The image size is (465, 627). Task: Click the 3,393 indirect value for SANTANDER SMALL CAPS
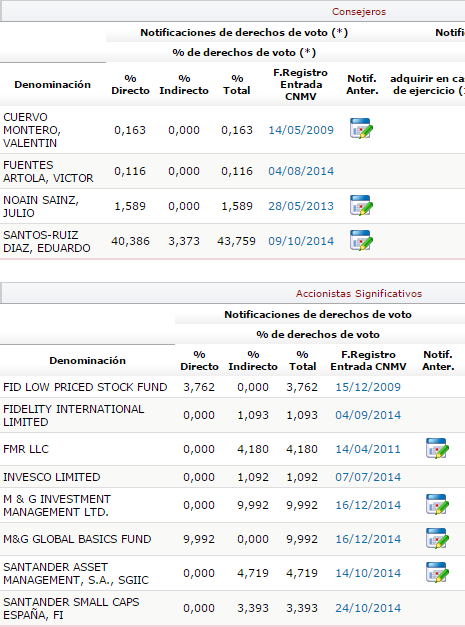click(x=253, y=608)
